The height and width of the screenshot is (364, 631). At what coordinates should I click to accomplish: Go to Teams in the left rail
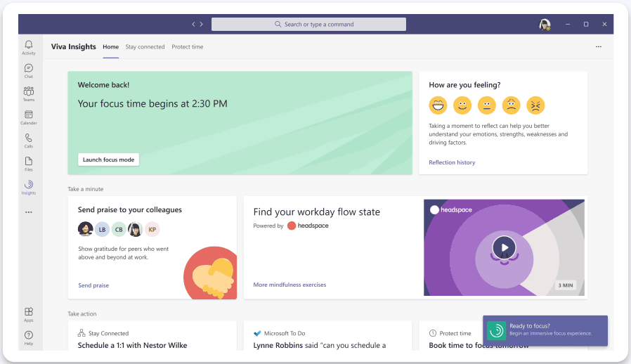pyautogui.click(x=29, y=93)
